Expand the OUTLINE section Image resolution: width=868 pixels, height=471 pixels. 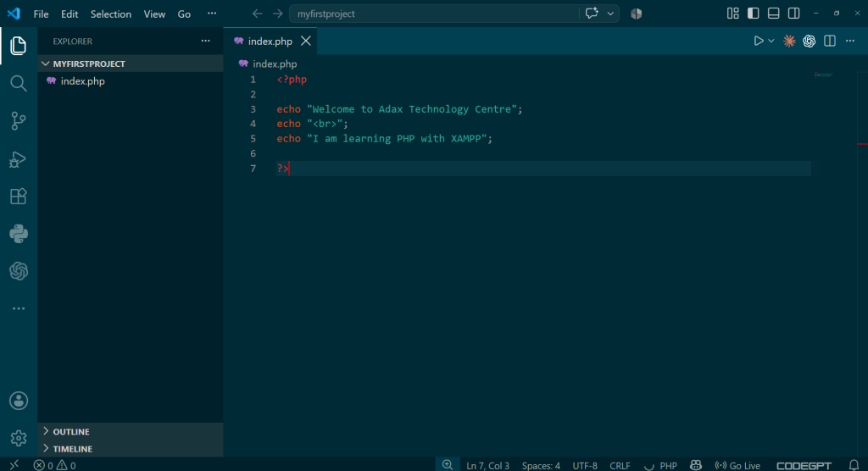pos(131,431)
